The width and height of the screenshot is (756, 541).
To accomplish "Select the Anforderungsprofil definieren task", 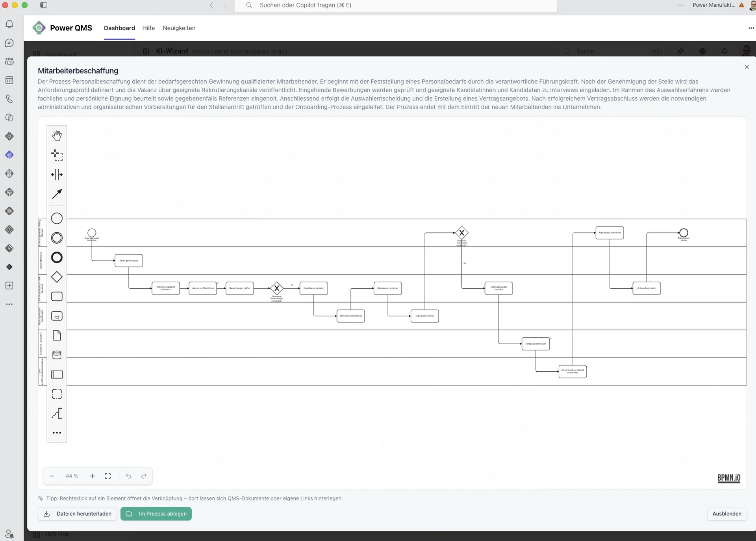I will [166, 288].
